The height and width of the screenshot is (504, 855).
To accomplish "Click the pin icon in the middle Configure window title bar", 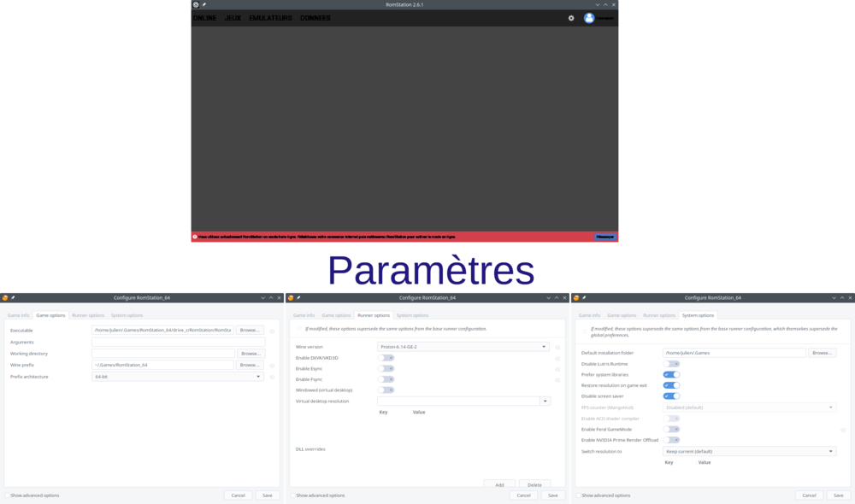I will 298,298.
